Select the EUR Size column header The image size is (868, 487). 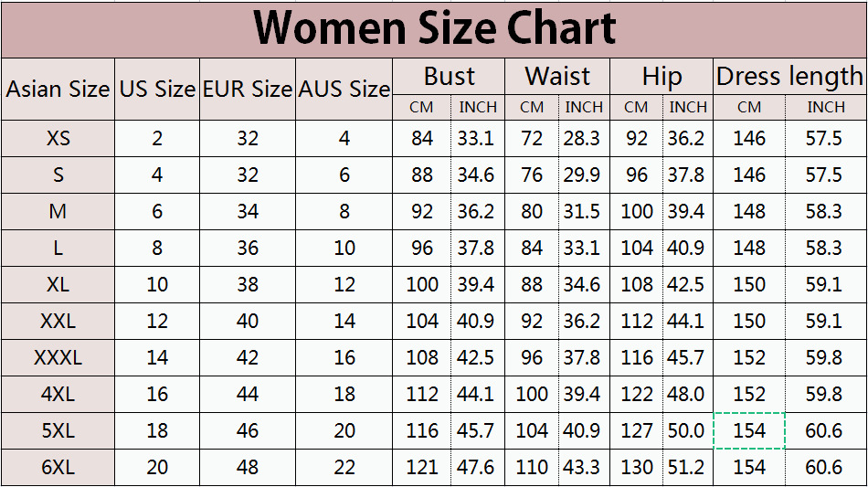coord(248,89)
